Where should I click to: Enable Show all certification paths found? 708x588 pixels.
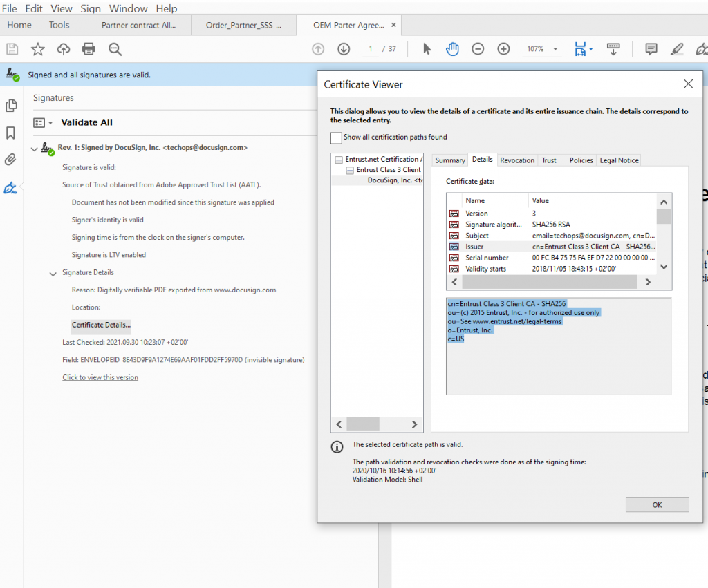336,137
